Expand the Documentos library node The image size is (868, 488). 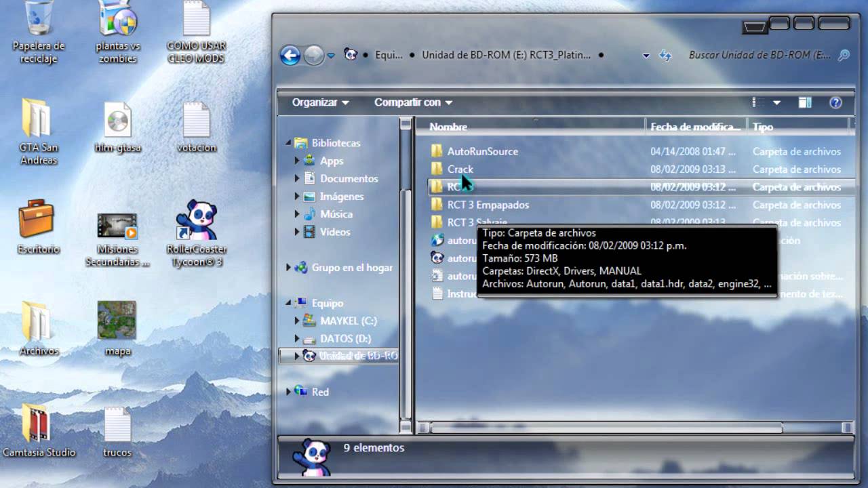click(297, 178)
